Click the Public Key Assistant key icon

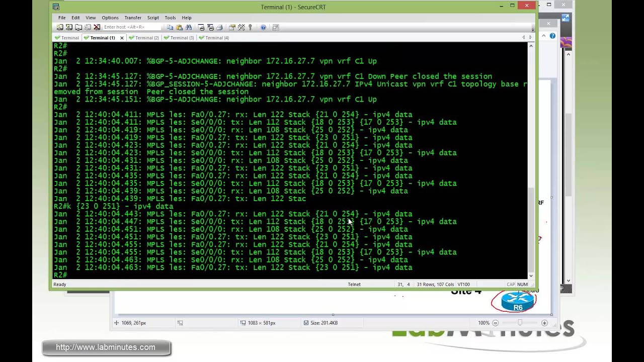[250, 27]
